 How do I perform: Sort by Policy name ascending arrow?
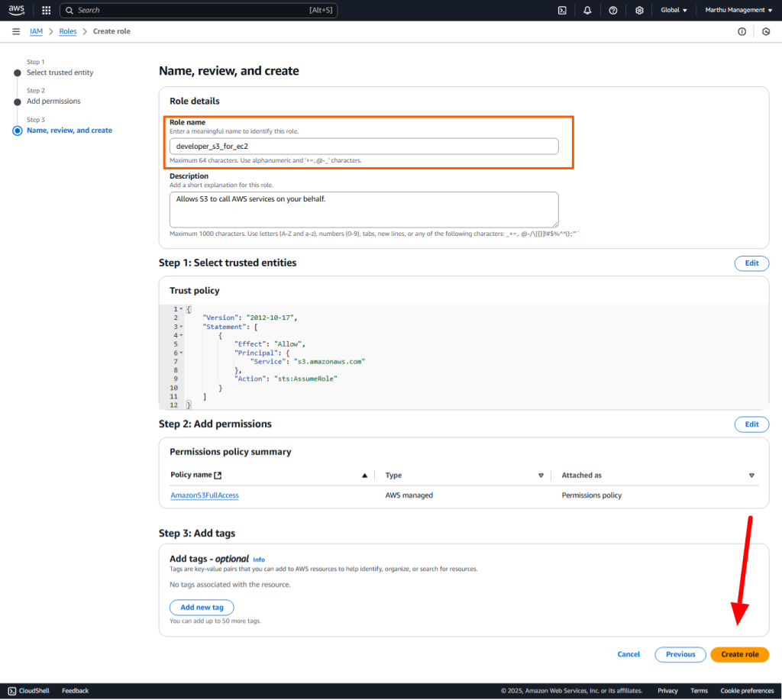point(364,476)
